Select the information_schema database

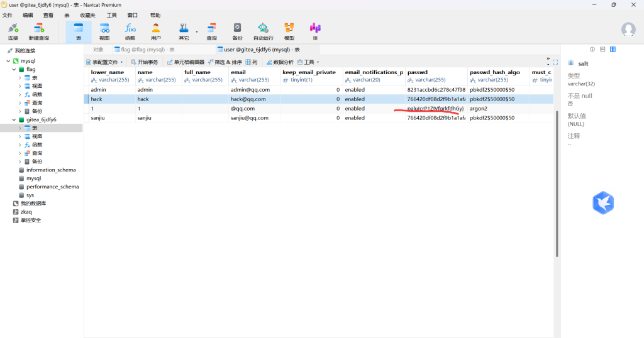(x=50, y=170)
